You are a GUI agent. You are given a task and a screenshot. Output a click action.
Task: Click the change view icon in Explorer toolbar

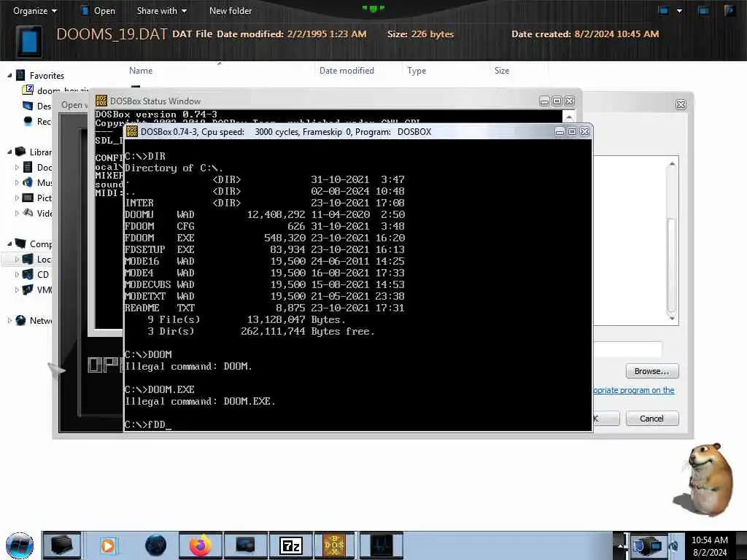coord(663,10)
